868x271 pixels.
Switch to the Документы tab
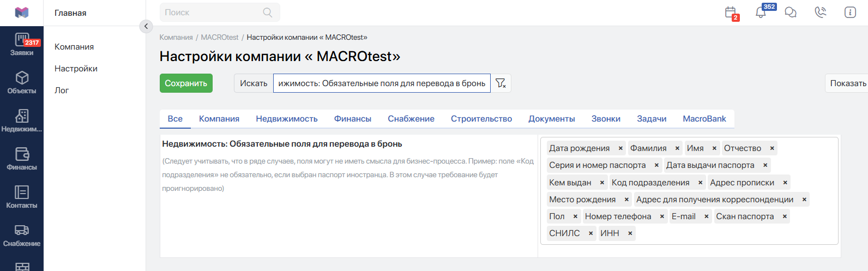coord(552,119)
